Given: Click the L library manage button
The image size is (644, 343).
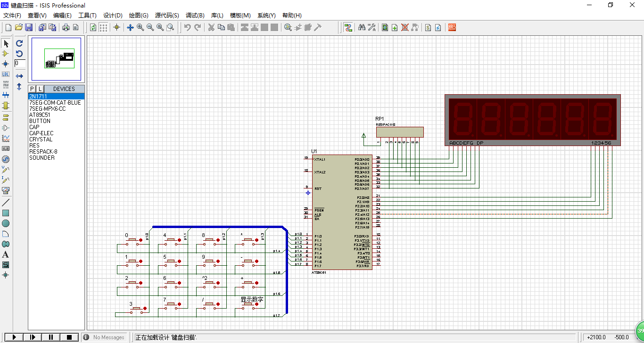Looking at the screenshot, I should coord(40,89).
